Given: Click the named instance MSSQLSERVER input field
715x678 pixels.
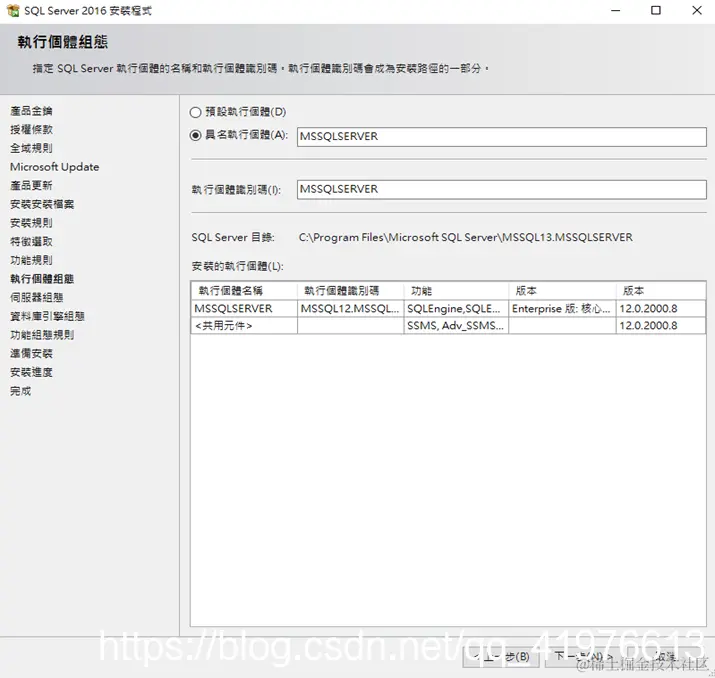Looking at the screenshot, I should 502,137.
